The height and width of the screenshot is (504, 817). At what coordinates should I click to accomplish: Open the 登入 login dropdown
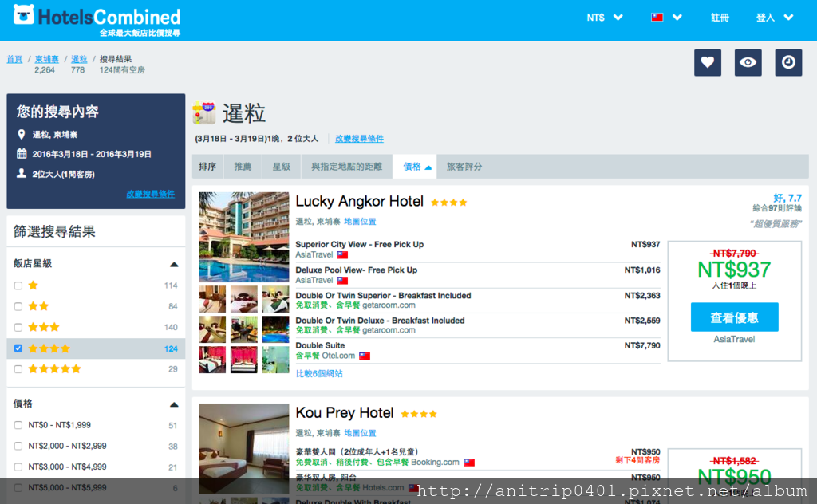click(775, 18)
